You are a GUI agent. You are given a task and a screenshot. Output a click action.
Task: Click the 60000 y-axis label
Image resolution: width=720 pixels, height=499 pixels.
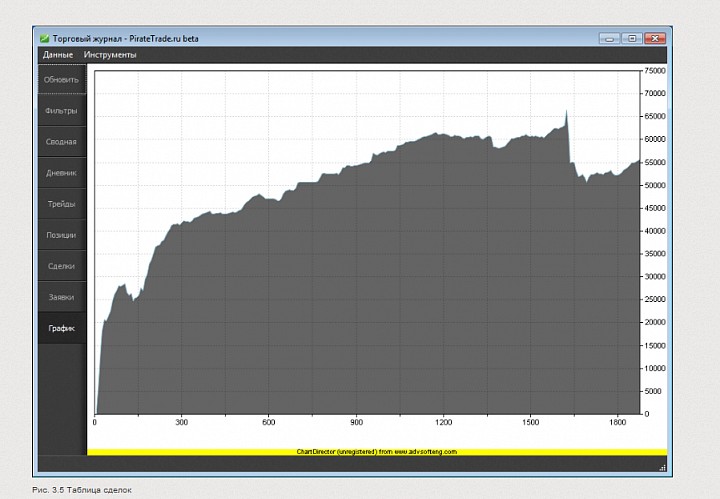click(x=655, y=139)
